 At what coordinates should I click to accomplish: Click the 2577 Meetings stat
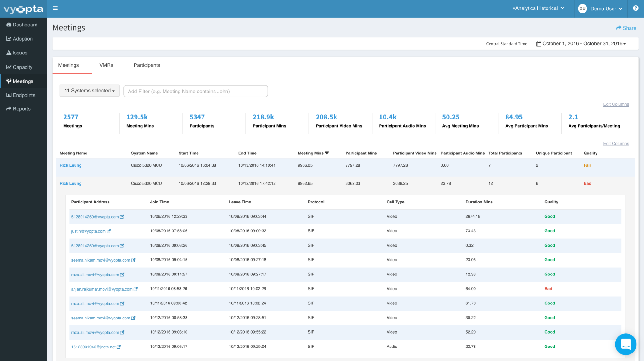(72, 121)
